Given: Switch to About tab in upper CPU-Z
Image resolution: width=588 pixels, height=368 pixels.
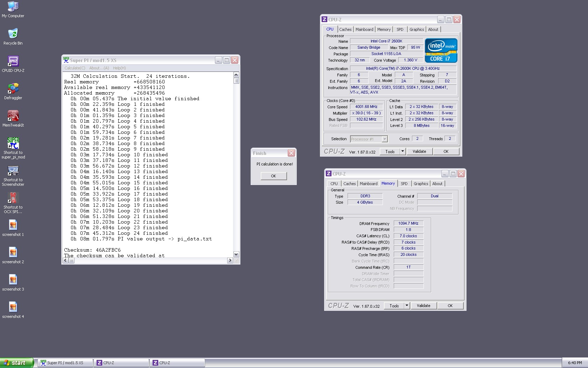Looking at the screenshot, I should [x=433, y=29].
